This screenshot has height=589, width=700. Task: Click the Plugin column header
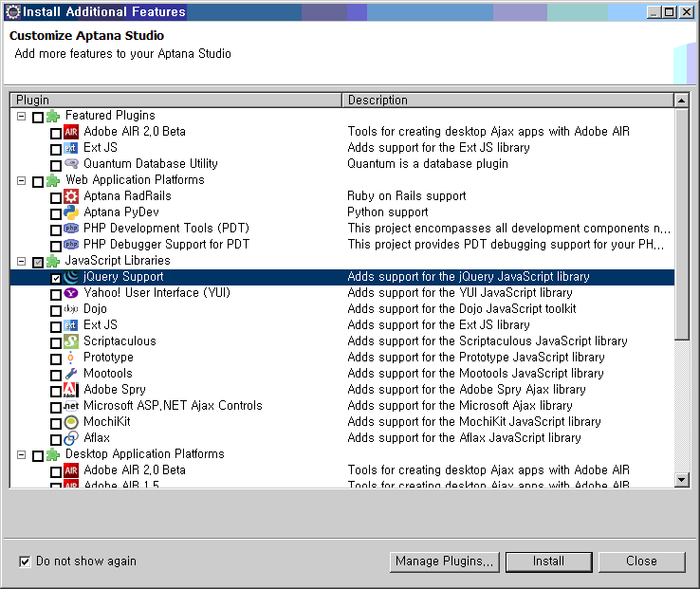175,100
